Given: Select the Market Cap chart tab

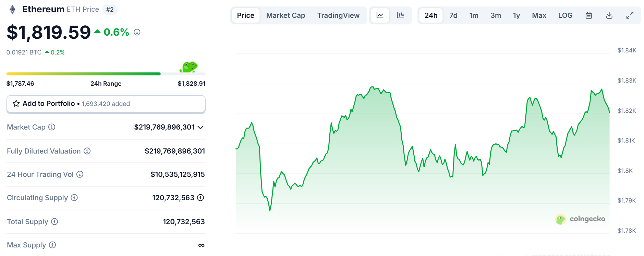Looking at the screenshot, I should click(x=286, y=15).
